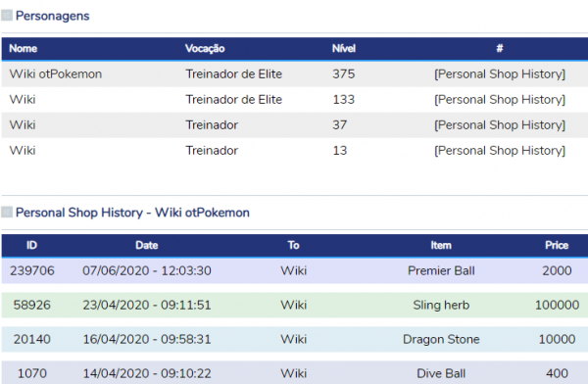Click the icon beside Personagens heading

click(x=7, y=16)
